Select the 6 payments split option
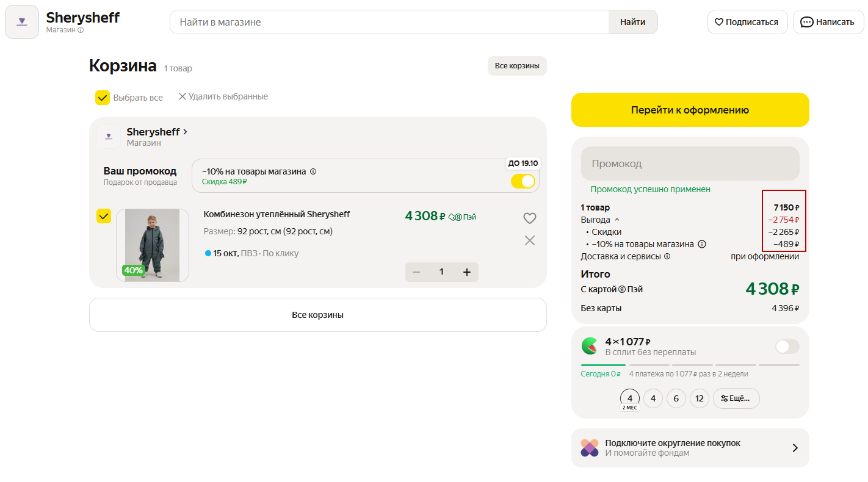The image size is (868, 482). (676, 398)
